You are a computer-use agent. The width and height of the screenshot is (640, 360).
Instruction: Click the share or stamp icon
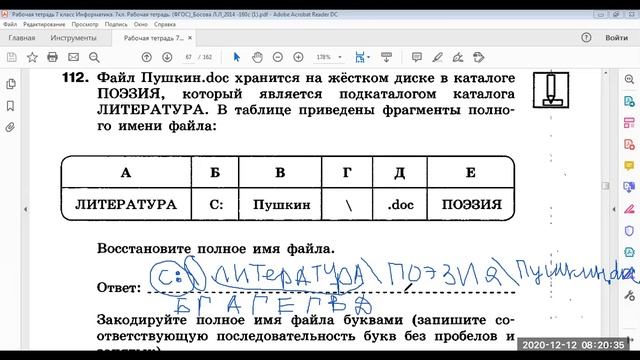(x=478, y=57)
